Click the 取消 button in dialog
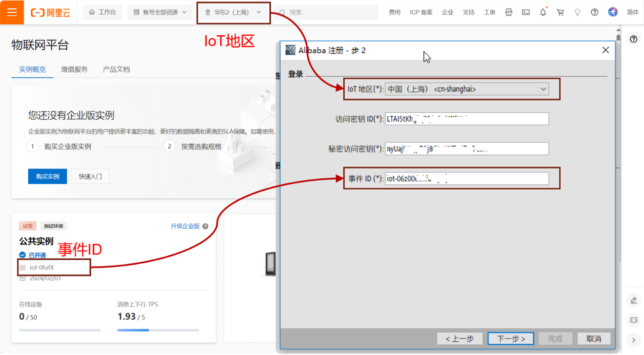 click(594, 338)
